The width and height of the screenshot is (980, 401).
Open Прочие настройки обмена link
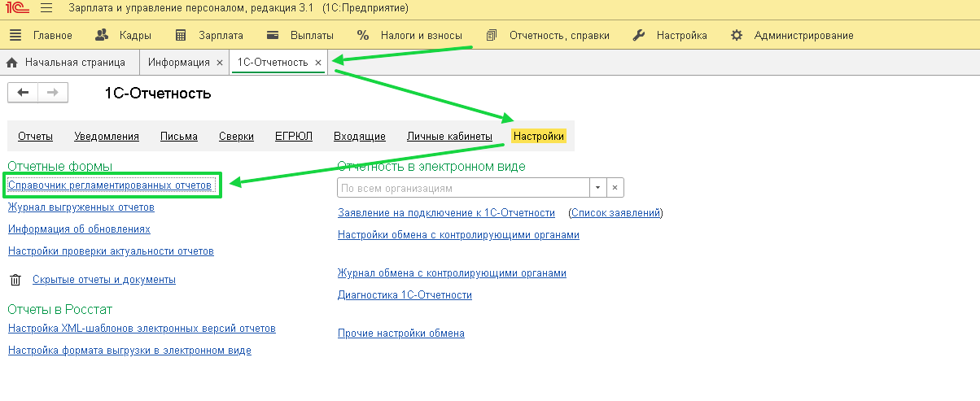tap(401, 333)
